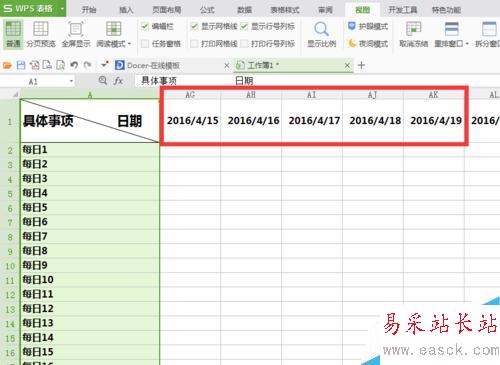
Task: Check 打印行号列标 print headings
Action: point(244,43)
